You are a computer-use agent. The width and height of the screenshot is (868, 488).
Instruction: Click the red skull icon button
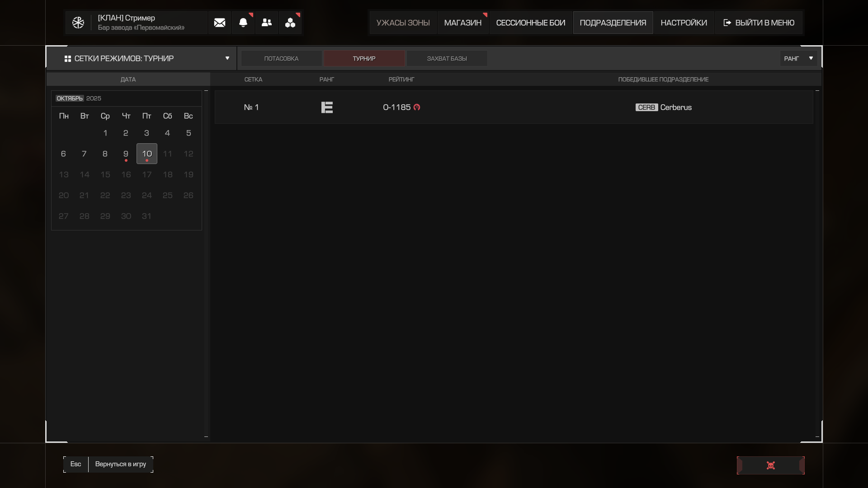[x=770, y=465]
